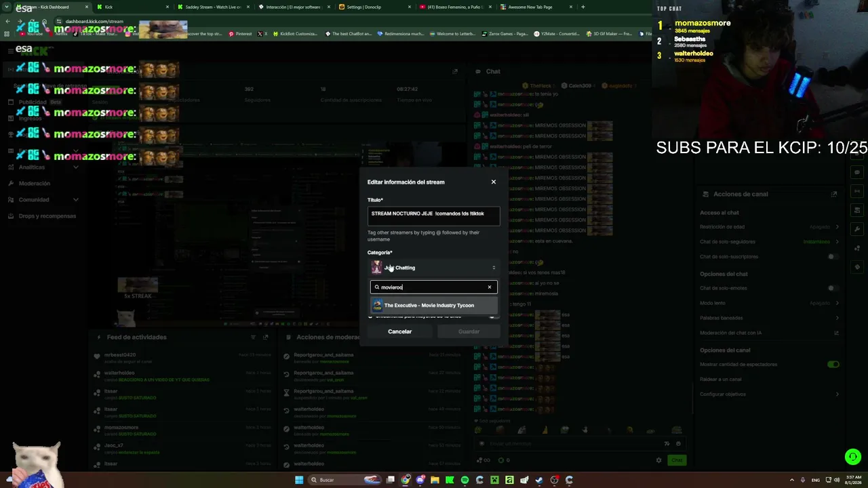
Task: Switch to Awesome New Tab Page tab
Action: click(536, 7)
